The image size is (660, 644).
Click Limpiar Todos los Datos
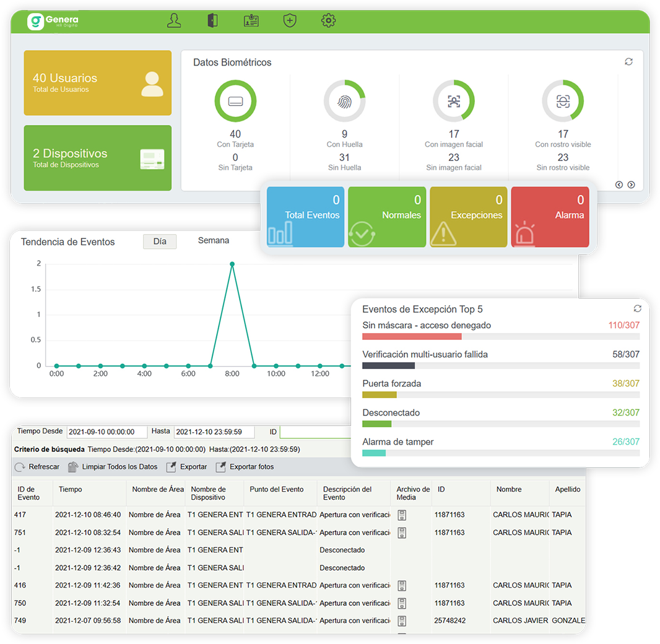click(x=113, y=467)
